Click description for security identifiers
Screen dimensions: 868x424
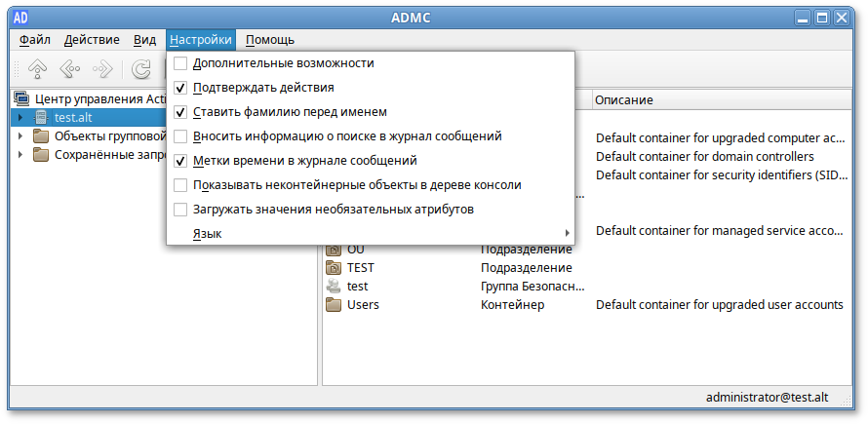click(x=722, y=175)
